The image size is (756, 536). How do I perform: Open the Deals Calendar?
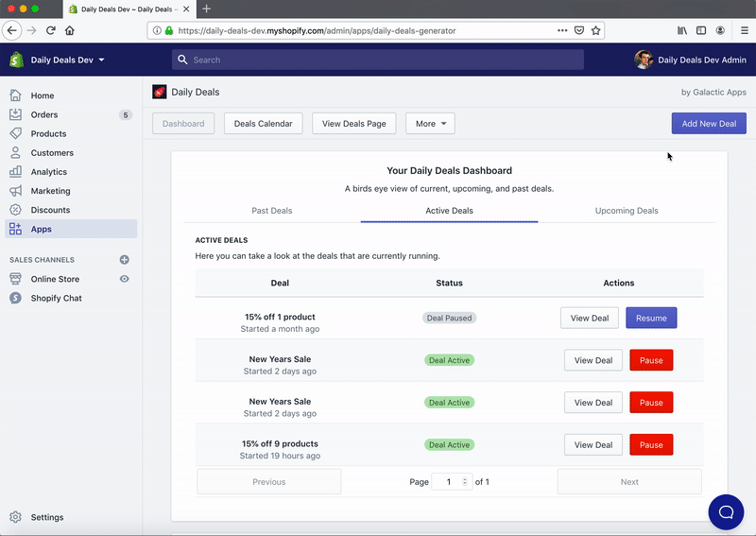264,124
